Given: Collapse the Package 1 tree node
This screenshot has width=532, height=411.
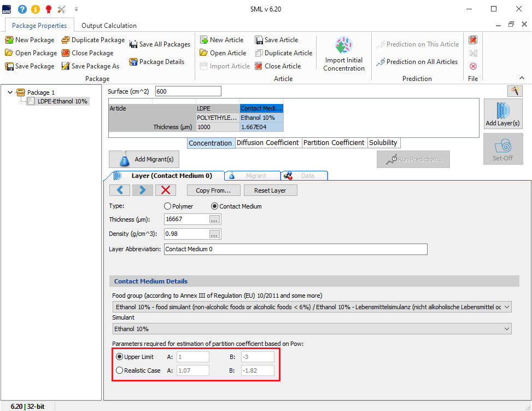Looking at the screenshot, I should (10, 92).
